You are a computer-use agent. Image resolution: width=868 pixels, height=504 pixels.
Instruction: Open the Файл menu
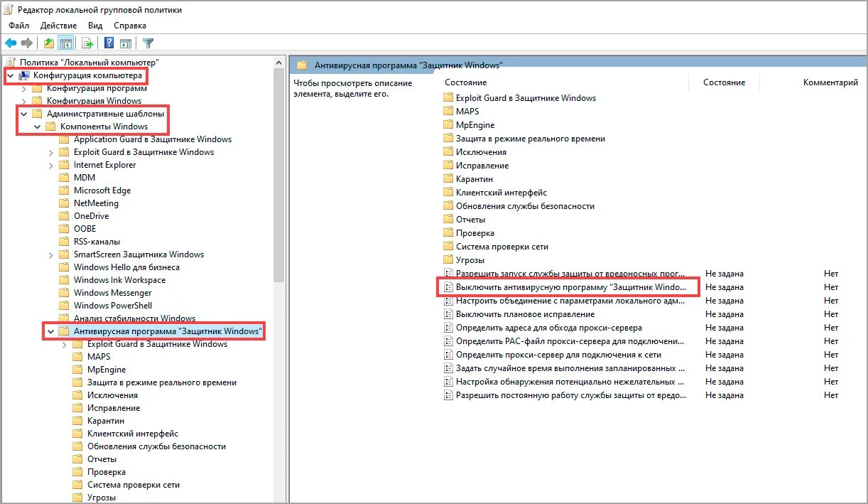[19, 26]
